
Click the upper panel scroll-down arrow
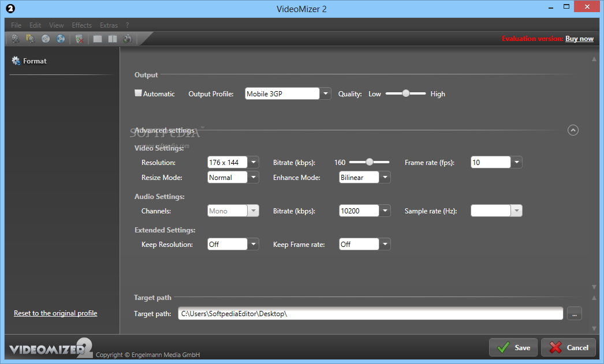594,287
